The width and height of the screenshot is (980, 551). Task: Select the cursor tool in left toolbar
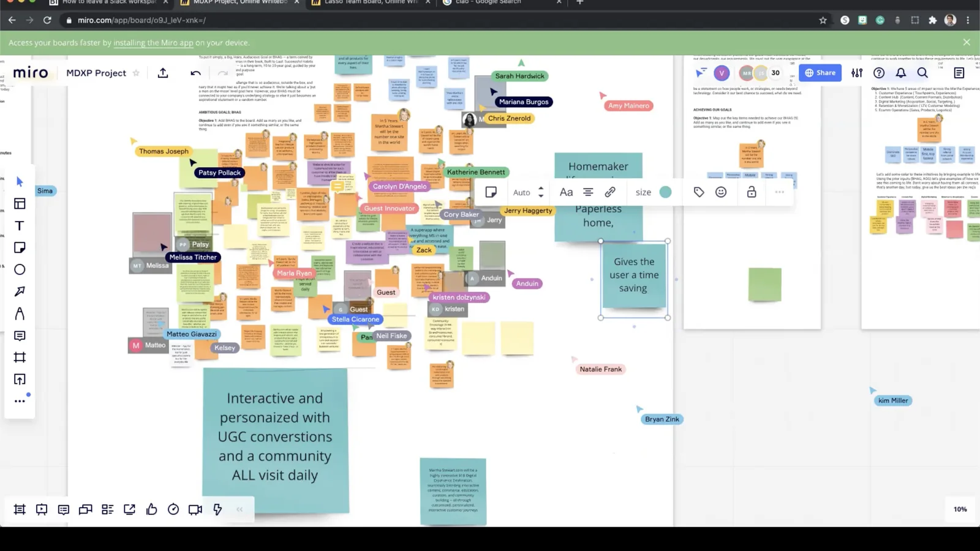click(x=20, y=182)
